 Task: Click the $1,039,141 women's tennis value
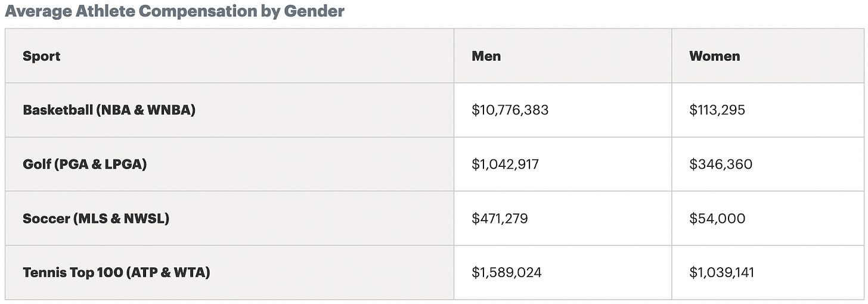pyautogui.click(x=721, y=273)
